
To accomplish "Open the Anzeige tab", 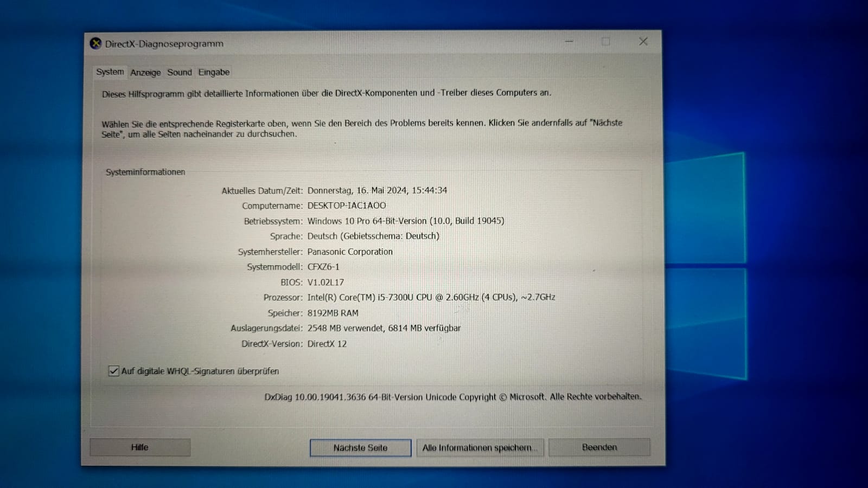I will (145, 72).
